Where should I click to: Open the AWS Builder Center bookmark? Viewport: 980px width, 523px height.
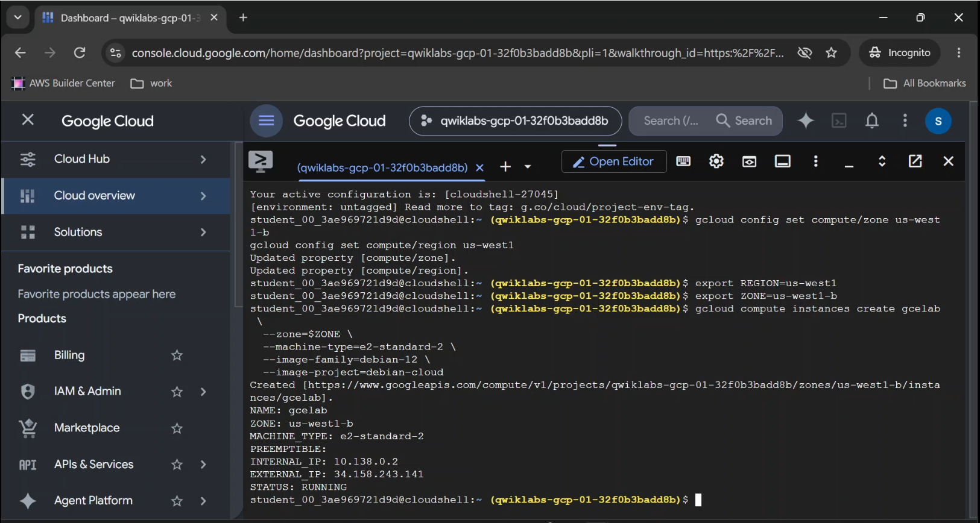point(64,83)
